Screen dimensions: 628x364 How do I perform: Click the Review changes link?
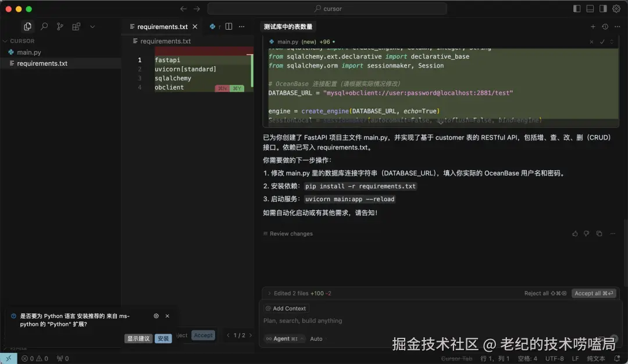tap(288, 233)
